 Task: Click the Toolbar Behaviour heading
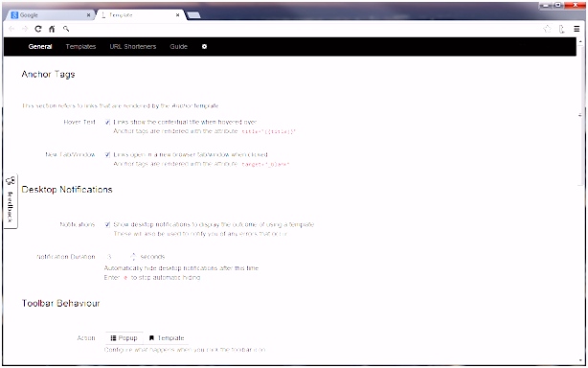[x=60, y=303]
